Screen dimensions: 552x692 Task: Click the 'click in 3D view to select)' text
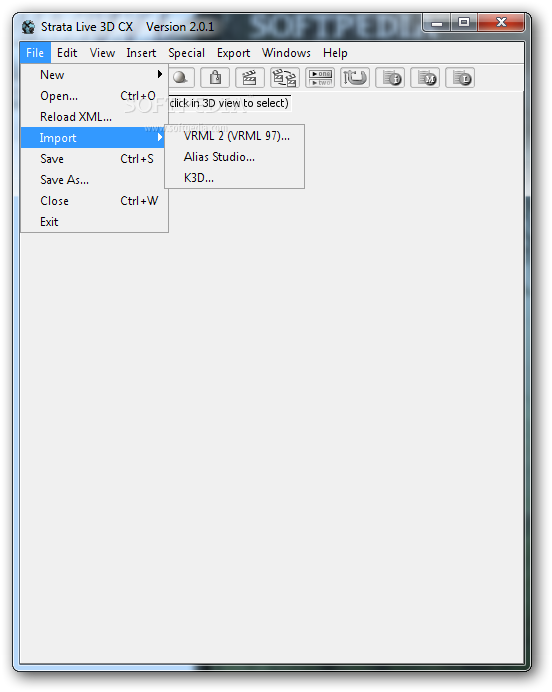tap(229, 103)
